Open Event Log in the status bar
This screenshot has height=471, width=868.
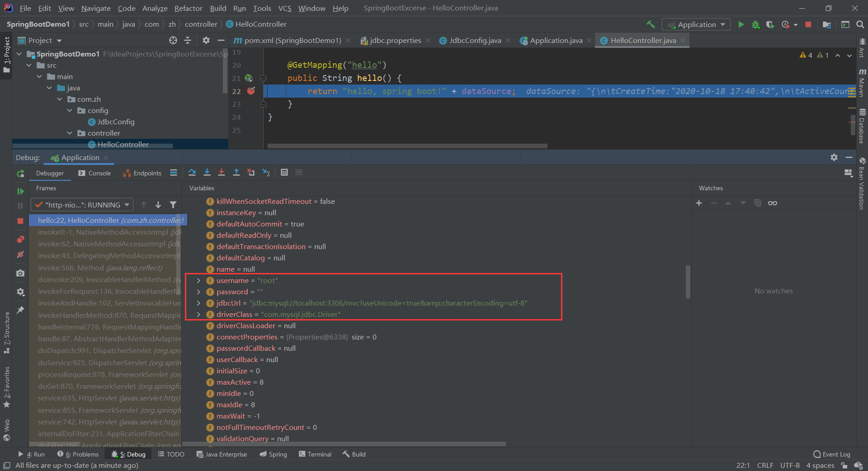[x=832, y=454]
